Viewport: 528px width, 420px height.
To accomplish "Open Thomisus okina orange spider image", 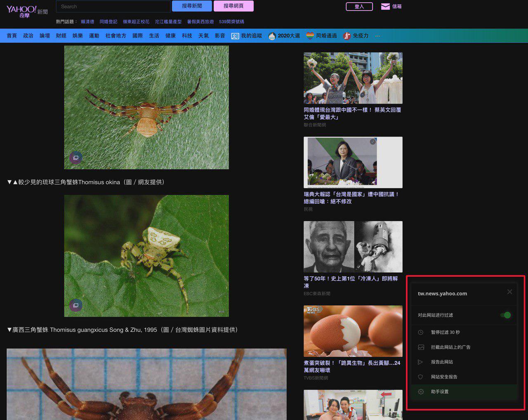I will point(146,107).
